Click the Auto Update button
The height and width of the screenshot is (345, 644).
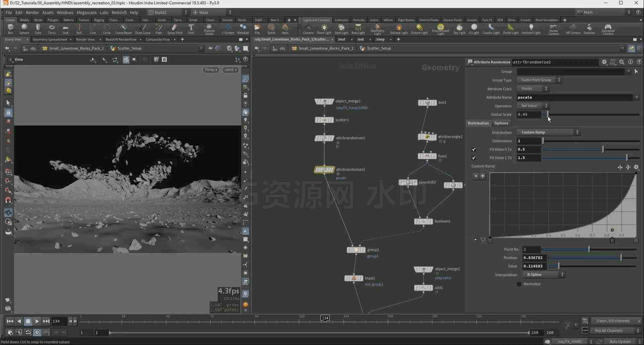[x=620, y=342]
